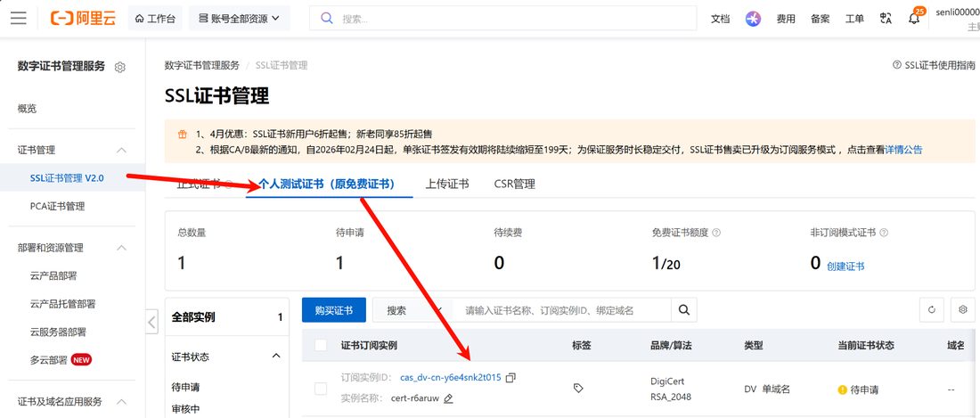Filter by 待申请 status
Image resolution: width=980 pixels, height=418 pixels.
pyautogui.click(x=185, y=387)
